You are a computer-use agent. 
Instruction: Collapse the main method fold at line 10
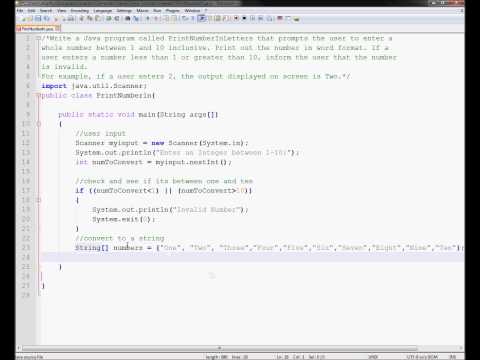pyautogui.click(x=38, y=124)
